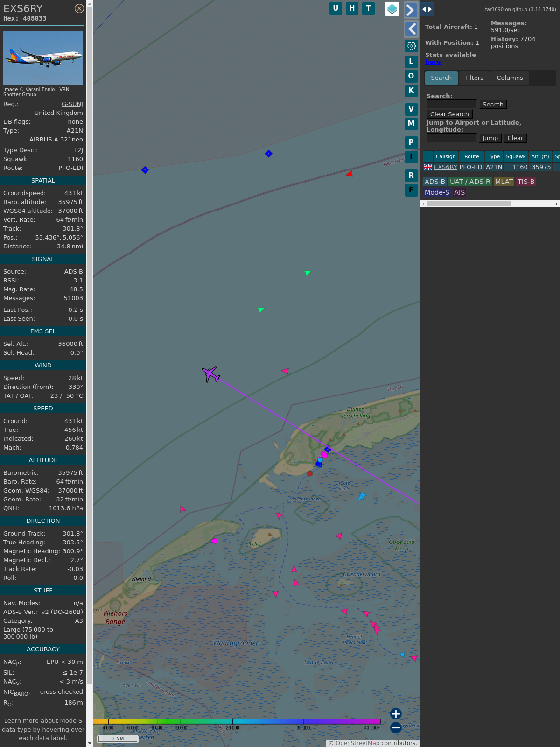Open tar1090 on github link
560x747 pixels.
(520, 9)
